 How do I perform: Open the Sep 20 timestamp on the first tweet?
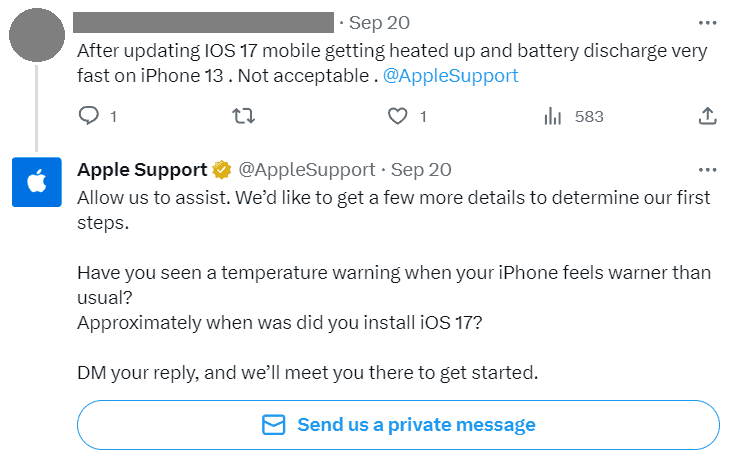tap(379, 23)
